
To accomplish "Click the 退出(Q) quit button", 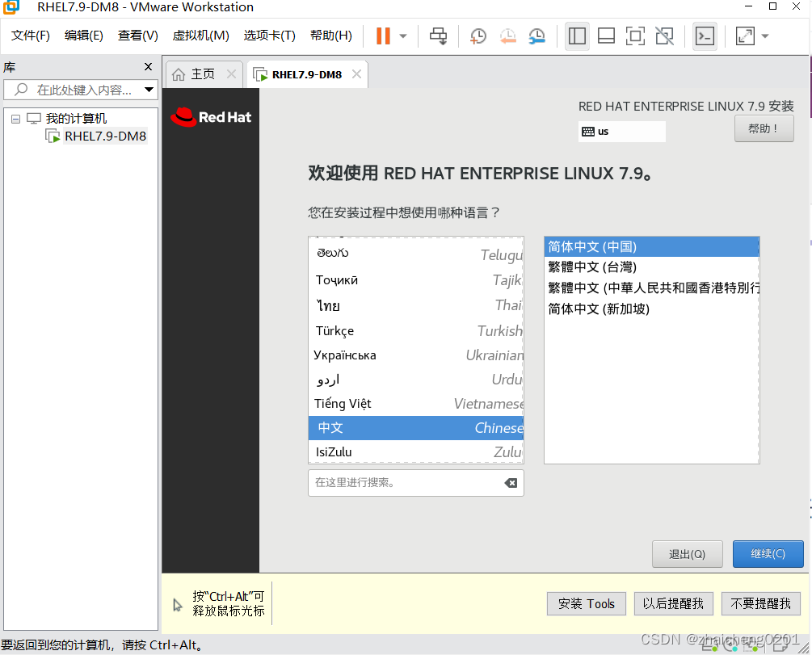I will coord(688,554).
